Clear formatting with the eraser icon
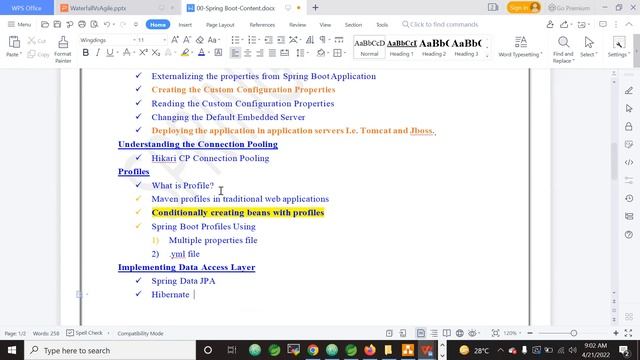640x360 pixels. click(x=200, y=40)
